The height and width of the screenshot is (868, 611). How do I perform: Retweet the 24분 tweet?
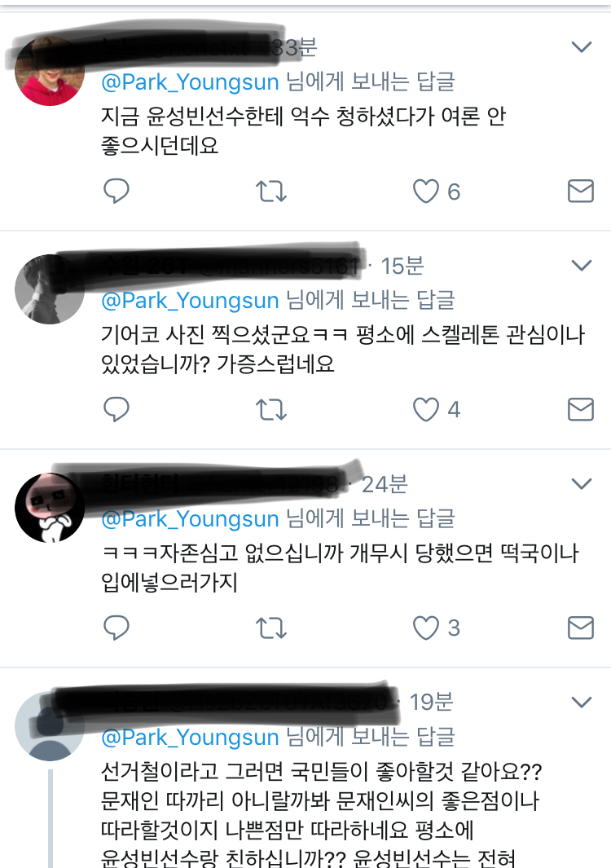click(271, 628)
